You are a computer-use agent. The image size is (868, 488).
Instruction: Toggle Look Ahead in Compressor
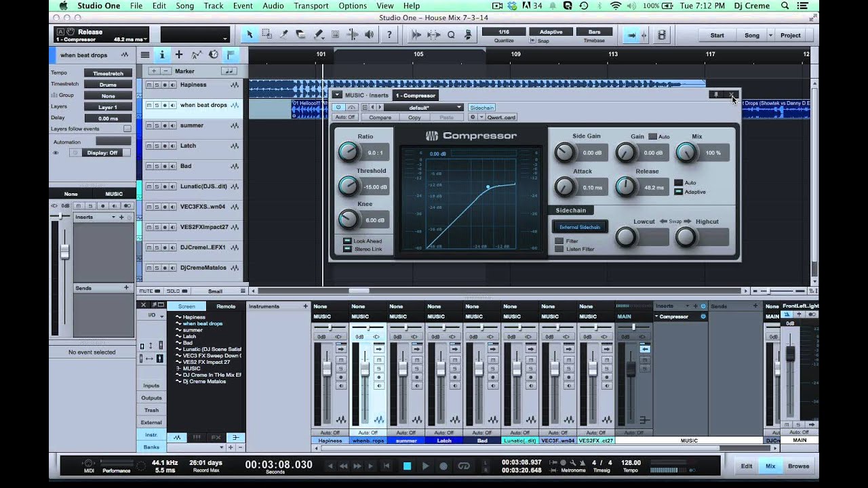pyautogui.click(x=347, y=241)
